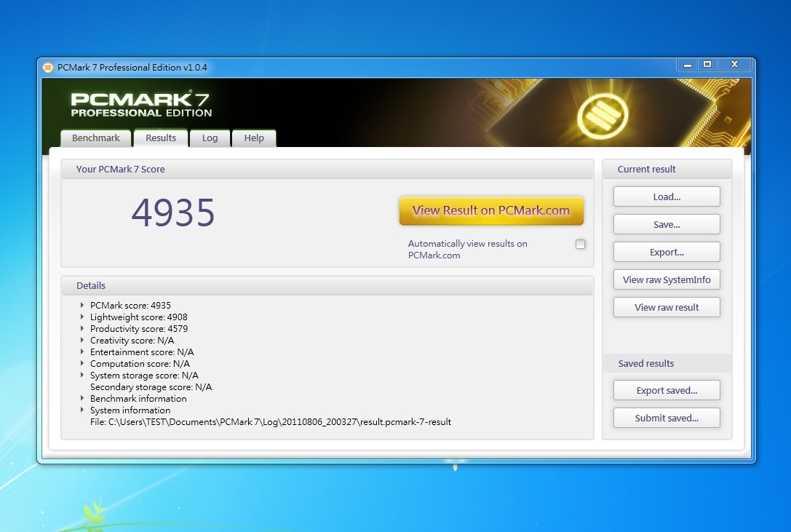
Task: Click the large 4935 score value
Action: point(173,213)
